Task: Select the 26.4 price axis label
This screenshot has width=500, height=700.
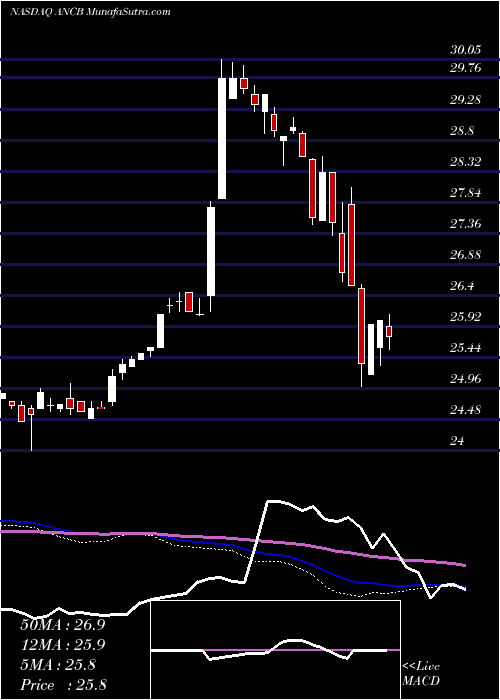Action: click(462, 286)
